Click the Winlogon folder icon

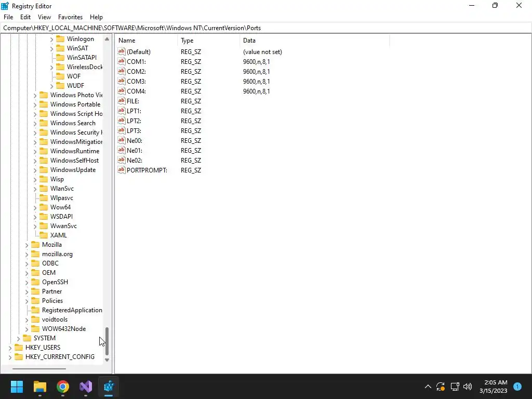coord(60,38)
